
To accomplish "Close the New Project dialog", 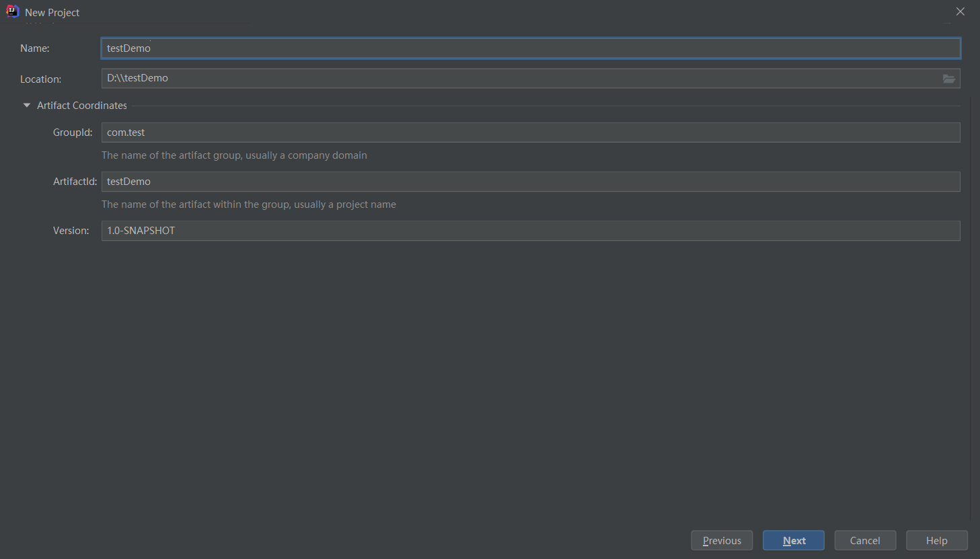I will [960, 11].
